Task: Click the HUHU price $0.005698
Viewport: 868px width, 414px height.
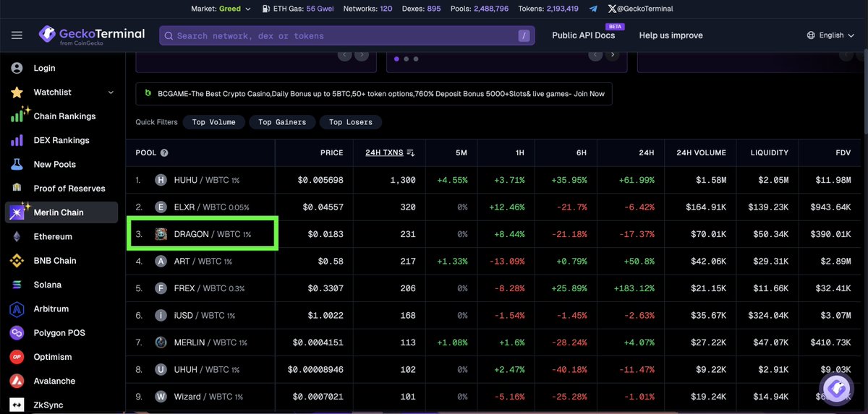Action: (x=322, y=180)
